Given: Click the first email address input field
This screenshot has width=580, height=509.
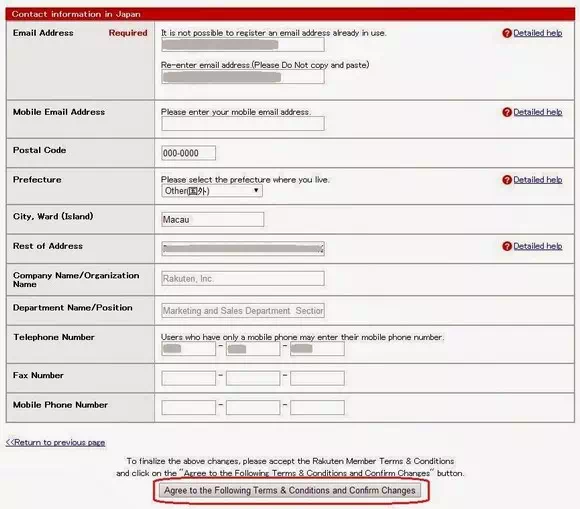Looking at the screenshot, I should click(243, 45).
